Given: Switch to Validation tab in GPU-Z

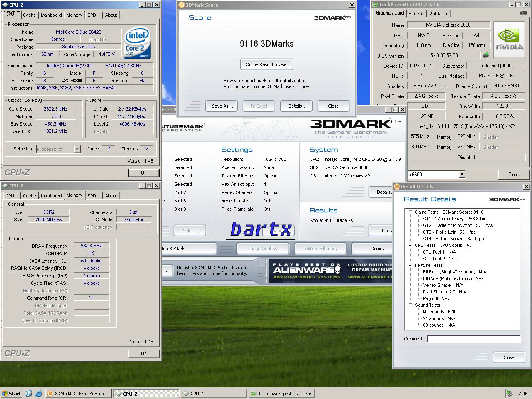Looking at the screenshot, I should [x=439, y=14].
